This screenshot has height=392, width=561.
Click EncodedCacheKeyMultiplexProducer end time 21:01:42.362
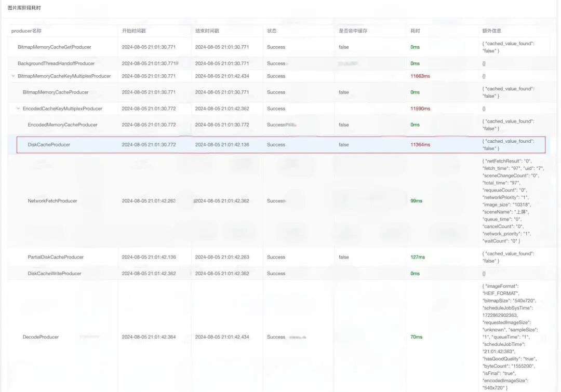(x=222, y=109)
